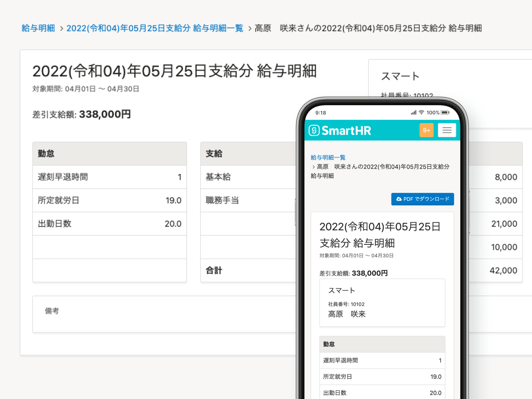Open the hamburger navigation menu
532x399 pixels.
[447, 130]
